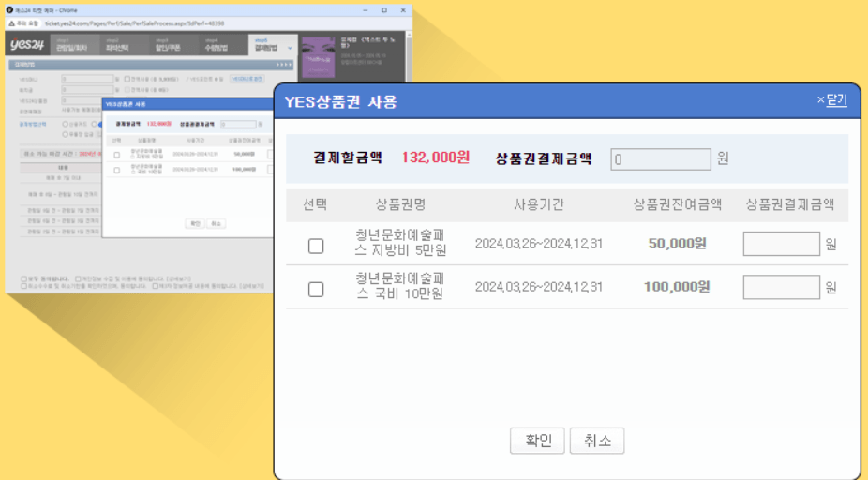Click the arrows on the 결제방법 section header
This screenshot has width=868, height=480.
pos(283,65)
